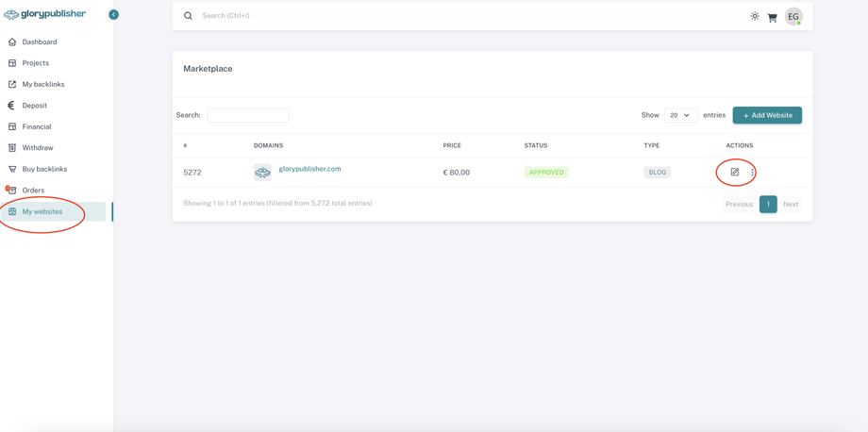Toggle the light/dark theme sun icon
The image size is (868, 432).
[755, 16]
